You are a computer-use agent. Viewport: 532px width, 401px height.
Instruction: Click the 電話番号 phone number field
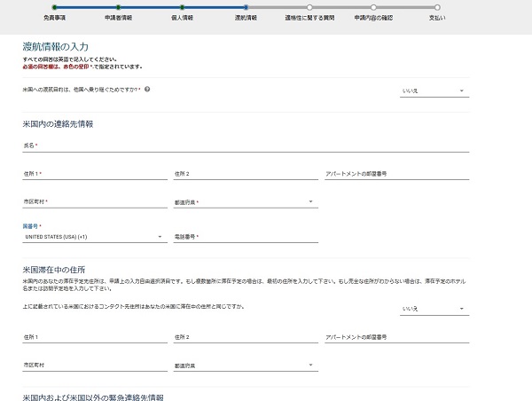coord(245,237)
